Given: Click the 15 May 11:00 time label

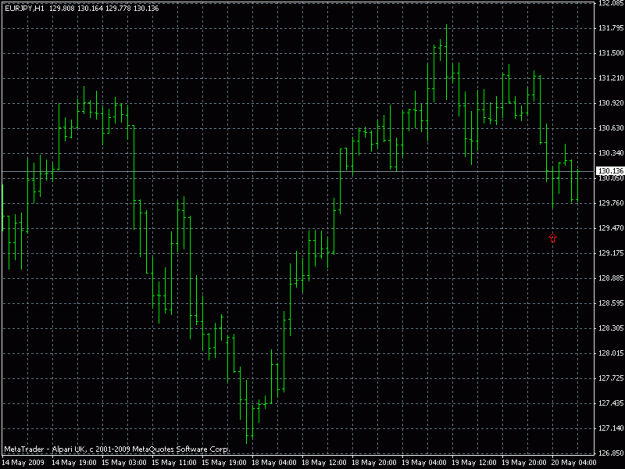Looking at the screenshot, I should [174, 463].
